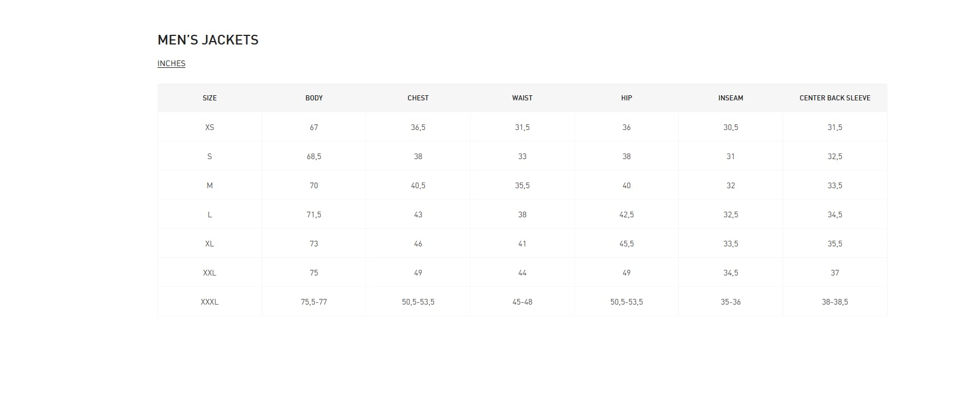Click the XL size row label
This screenshot has width=980, height=409.
209,244
